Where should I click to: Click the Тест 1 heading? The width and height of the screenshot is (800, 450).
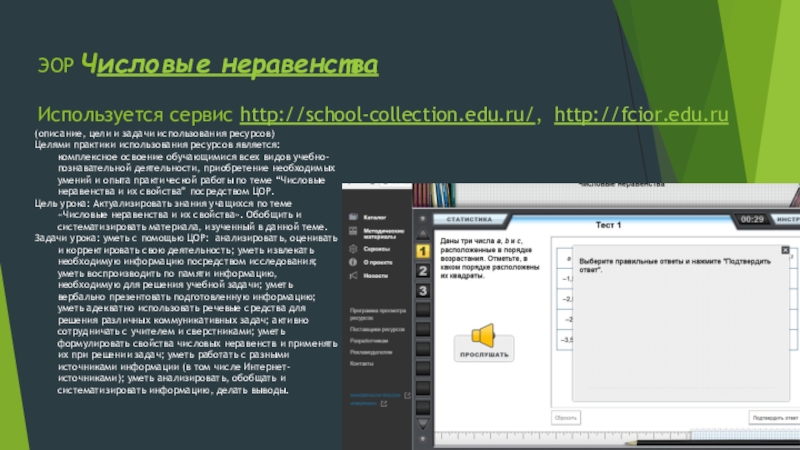coord(608,225)
